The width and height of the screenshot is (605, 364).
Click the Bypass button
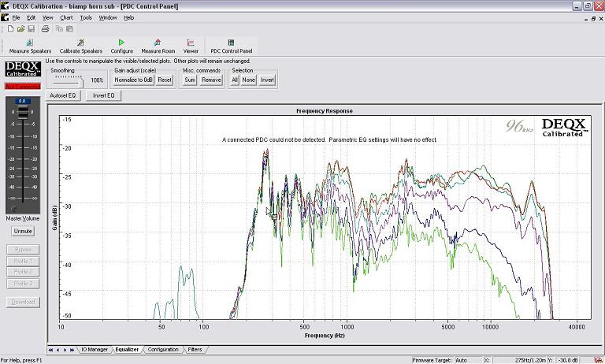point(23,249)
